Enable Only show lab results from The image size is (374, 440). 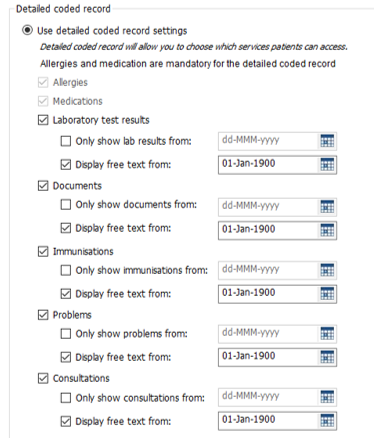pos(66,141)
